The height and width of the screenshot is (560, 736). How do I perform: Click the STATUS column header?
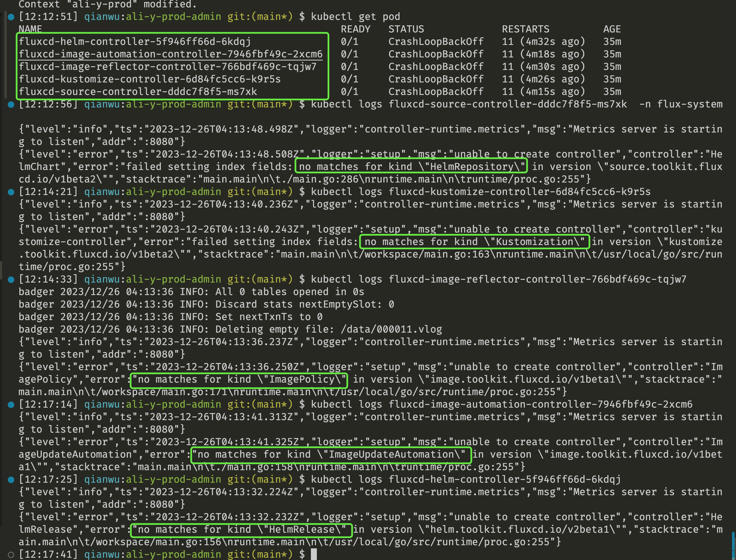coord(406,29)
